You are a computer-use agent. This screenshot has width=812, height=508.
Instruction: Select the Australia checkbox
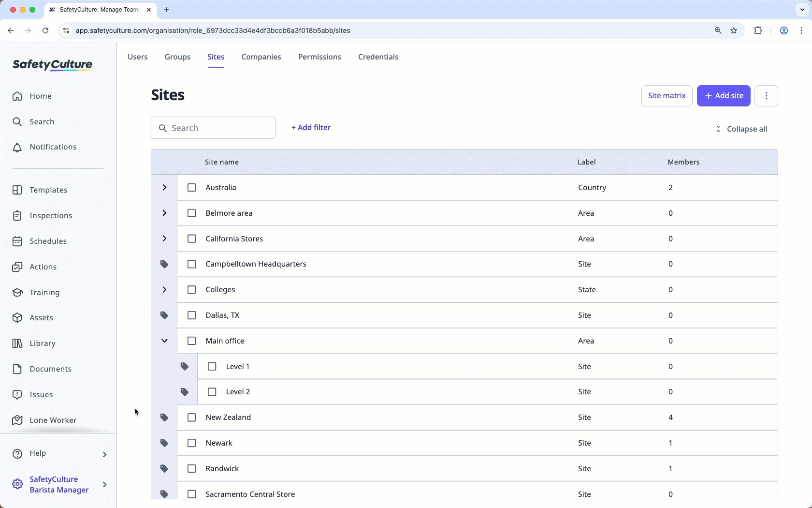(x=192, y=187)
